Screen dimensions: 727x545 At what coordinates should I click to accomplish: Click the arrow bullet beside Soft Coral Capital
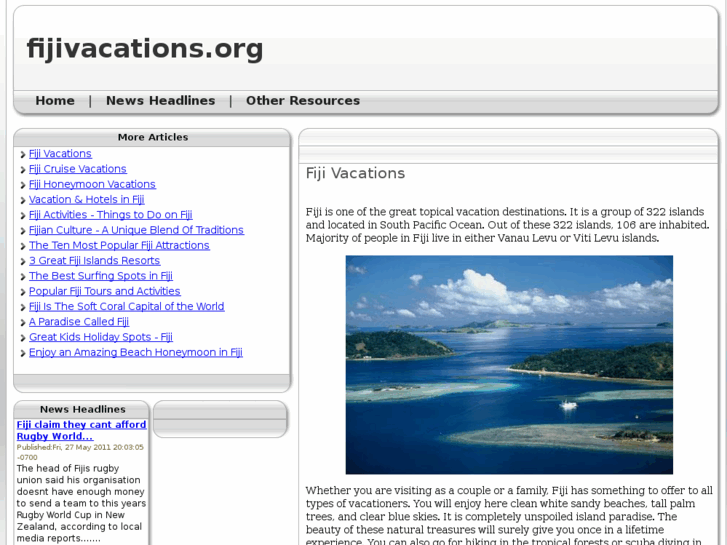pyautogui.click(x=23, y=308)
